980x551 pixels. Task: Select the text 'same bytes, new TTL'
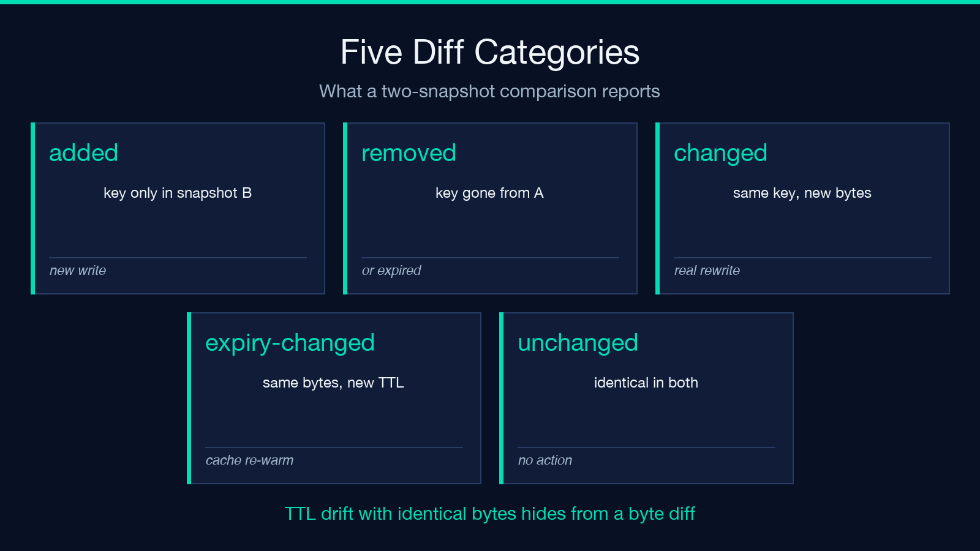click(x=333, y=383)
